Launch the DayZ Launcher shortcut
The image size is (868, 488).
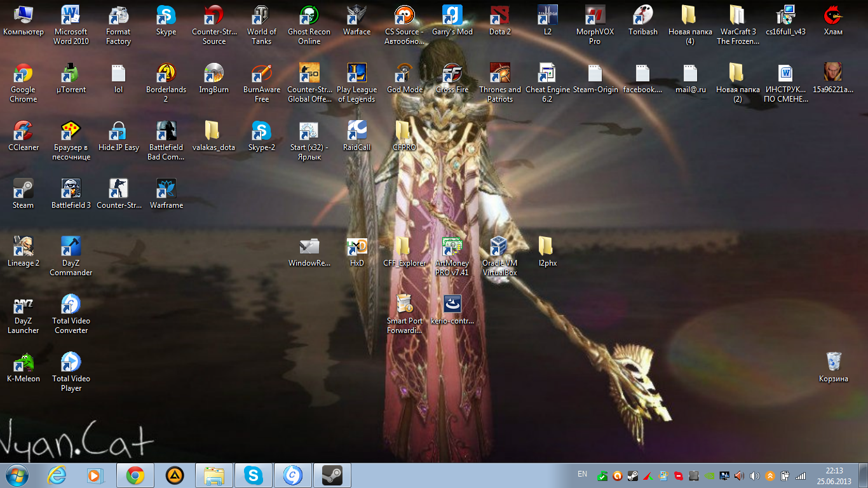point(24,314)
